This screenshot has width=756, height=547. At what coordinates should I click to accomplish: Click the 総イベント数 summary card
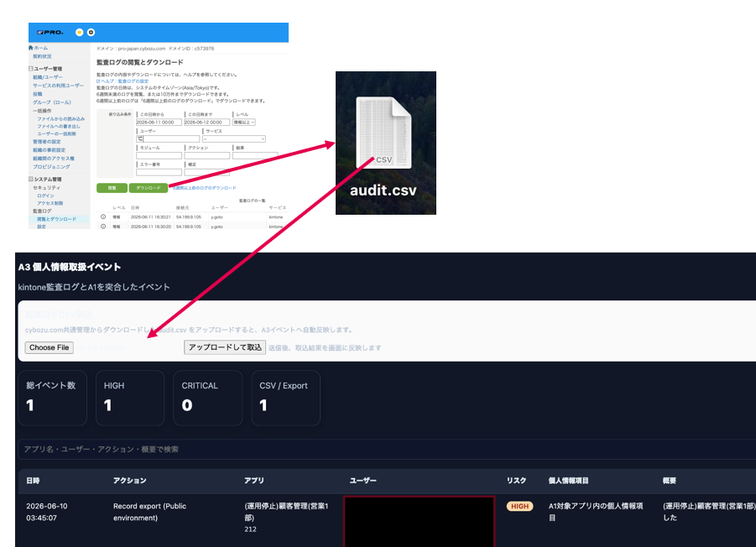click(53, 398)
